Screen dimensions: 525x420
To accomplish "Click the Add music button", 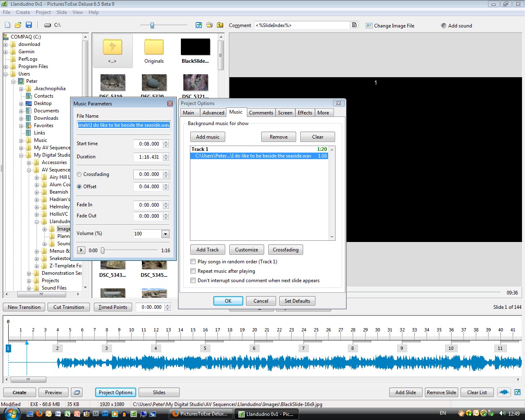I will point(208,137).
